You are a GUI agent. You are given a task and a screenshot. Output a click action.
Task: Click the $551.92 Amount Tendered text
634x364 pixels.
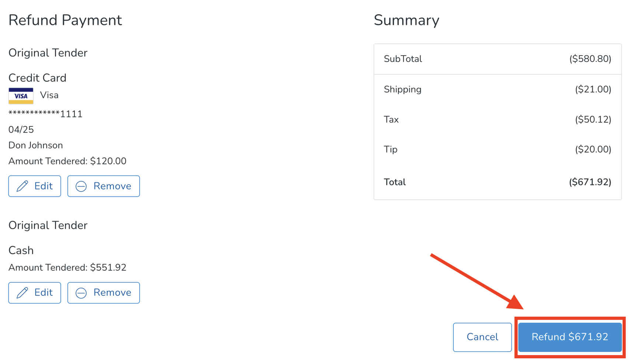pos(108,267)
